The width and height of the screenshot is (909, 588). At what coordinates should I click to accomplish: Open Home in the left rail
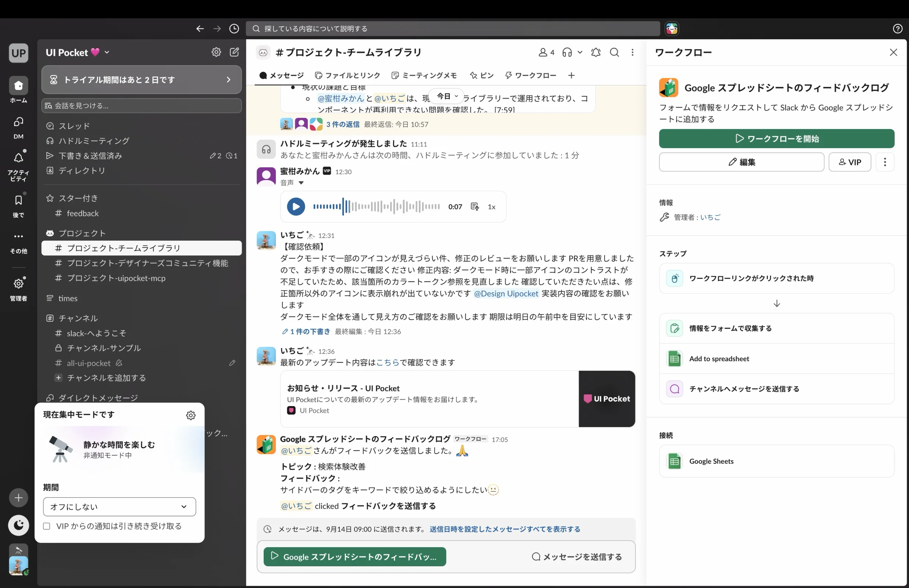coord(18,90)
